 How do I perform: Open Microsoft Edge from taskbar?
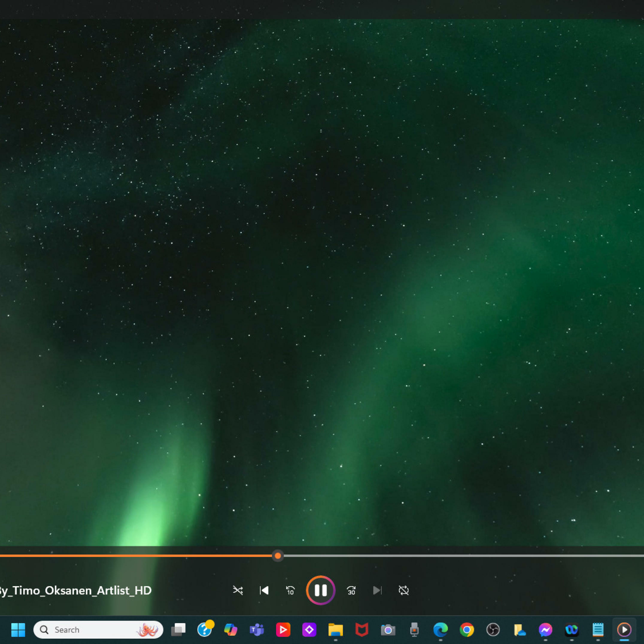(440, 630)
